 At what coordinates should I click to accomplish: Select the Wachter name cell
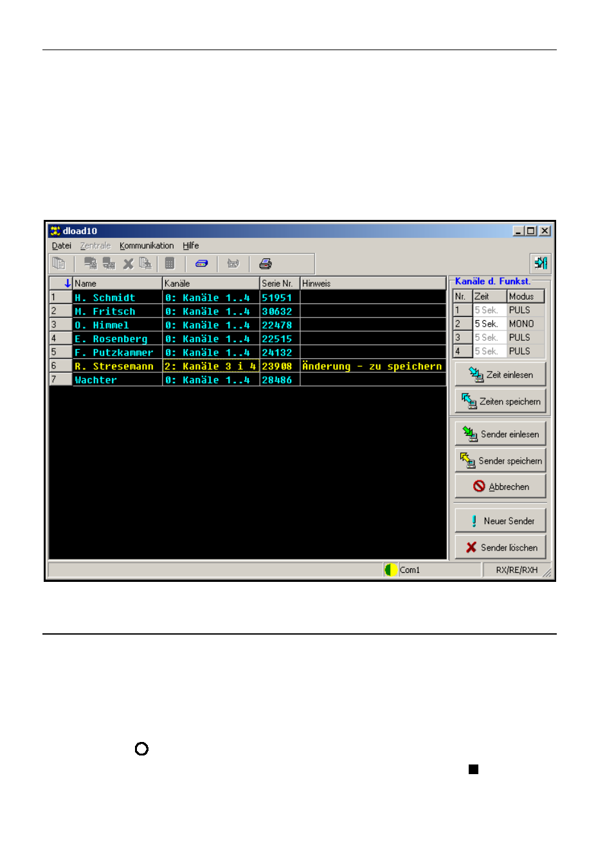click(x=117, y=380)
